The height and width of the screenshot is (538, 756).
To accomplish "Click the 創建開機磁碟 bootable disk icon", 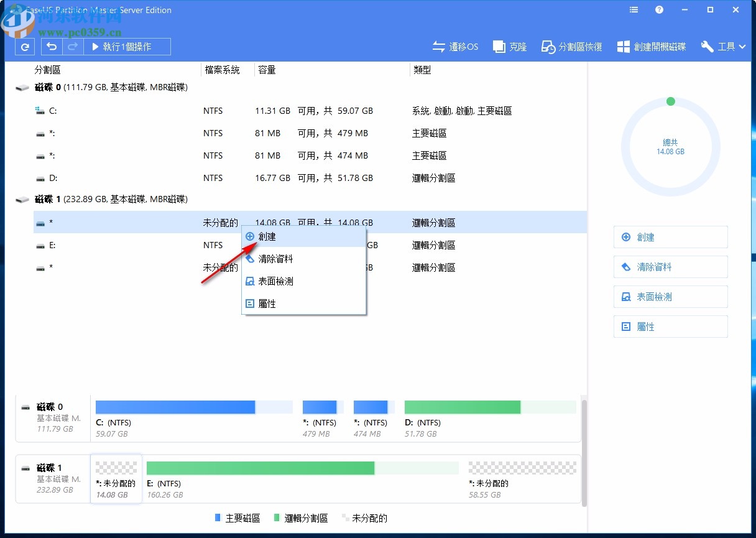I will coord(650,46).
